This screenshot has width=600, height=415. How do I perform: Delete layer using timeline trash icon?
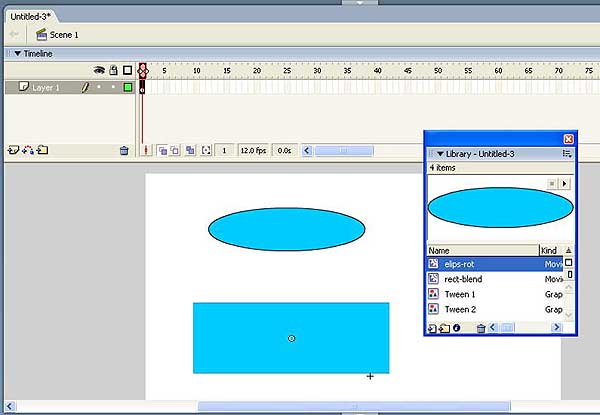[x=124, y=150]
